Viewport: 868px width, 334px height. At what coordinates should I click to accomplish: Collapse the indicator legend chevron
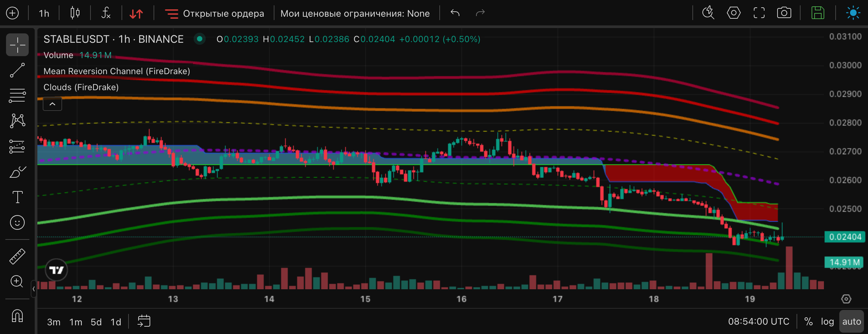pos(52,104)
